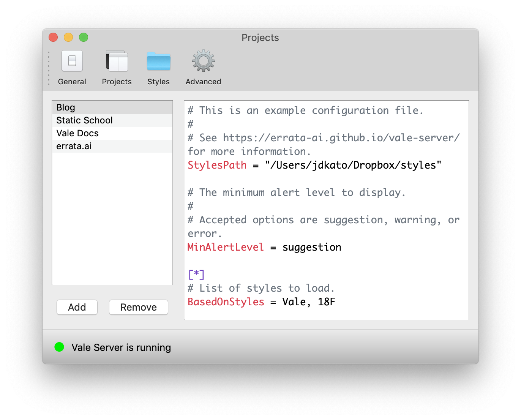Close the Projects window with red button
The image size is (521, 420).
pos(53,37)
